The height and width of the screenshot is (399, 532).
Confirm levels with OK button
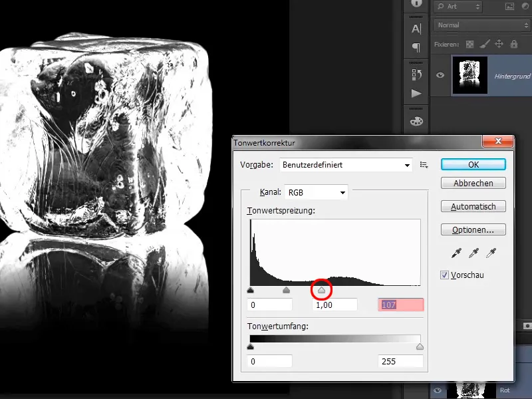point(473,164)
